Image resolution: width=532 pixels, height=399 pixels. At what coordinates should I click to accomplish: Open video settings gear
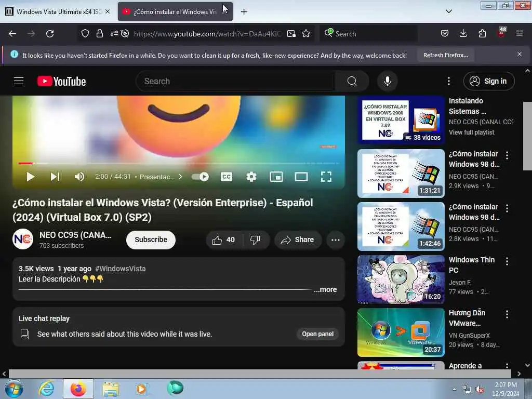(251, 177)
